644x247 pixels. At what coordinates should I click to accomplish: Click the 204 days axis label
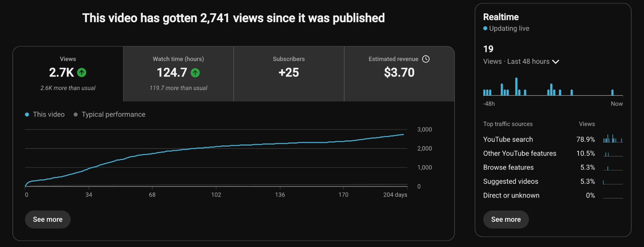[395, 195]
